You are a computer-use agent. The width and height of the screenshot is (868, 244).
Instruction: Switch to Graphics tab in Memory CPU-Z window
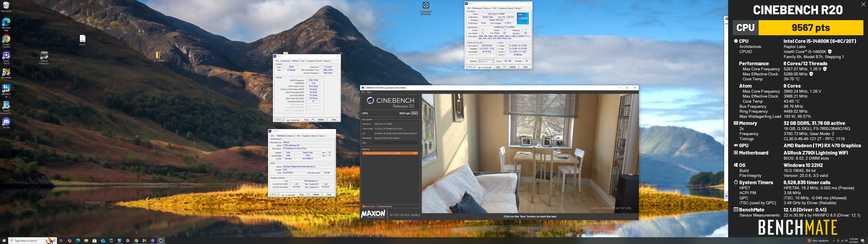[x=311, y=61]
